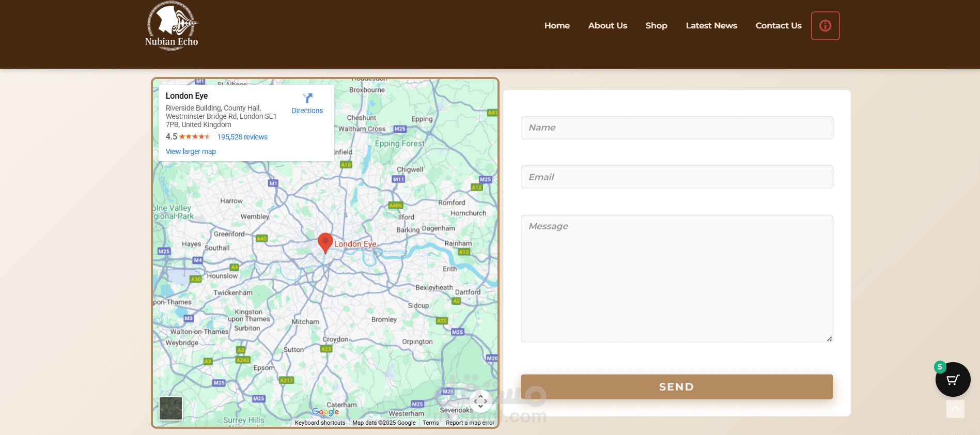
Task: Click the Surbiton label on map
Action: coord(247,328)
